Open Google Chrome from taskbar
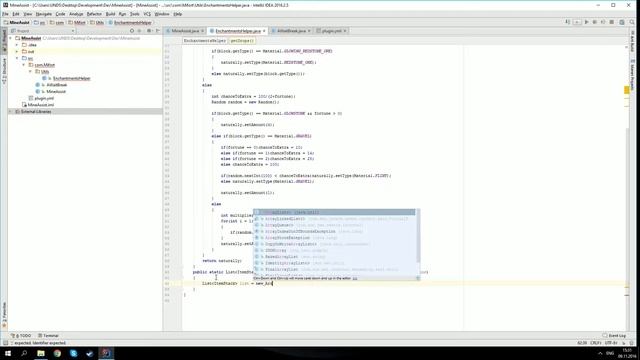Image resolution: width=640 pixels, height=360 pixels. tap(57, 353)
